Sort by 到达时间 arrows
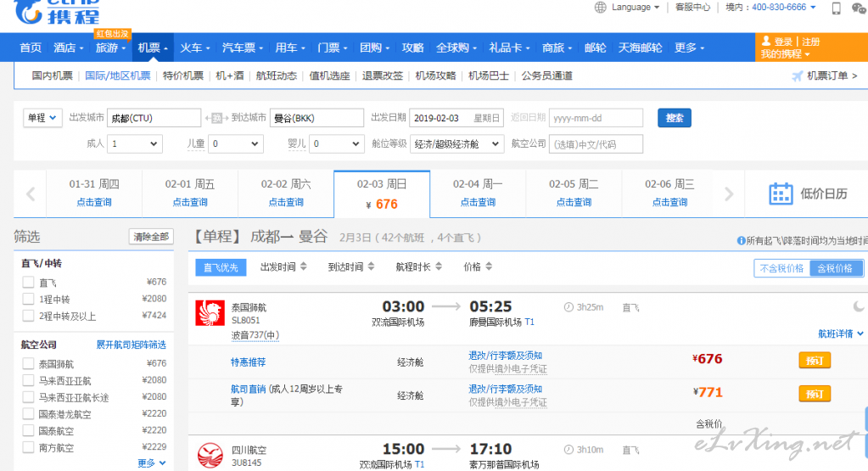This screenshot has height=471, width=868. pyautogui.click(x=371, y=266)
